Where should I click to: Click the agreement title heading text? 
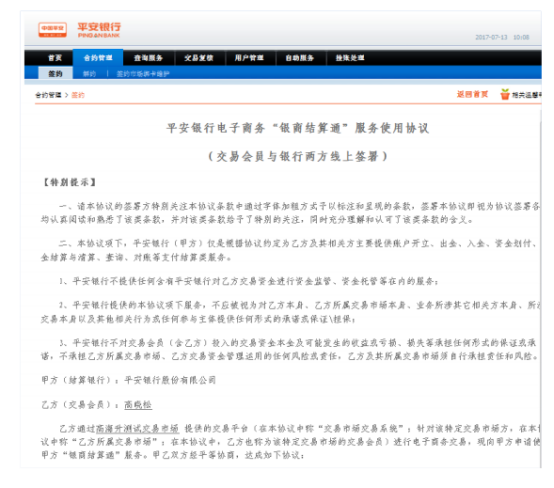pyautogui.click(x=298, y=128)
